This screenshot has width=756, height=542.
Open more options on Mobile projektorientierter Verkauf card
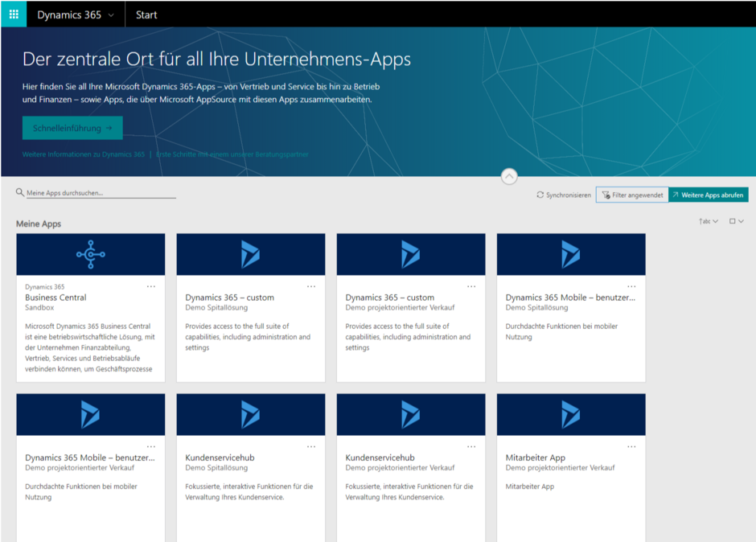tap(151, 446)
